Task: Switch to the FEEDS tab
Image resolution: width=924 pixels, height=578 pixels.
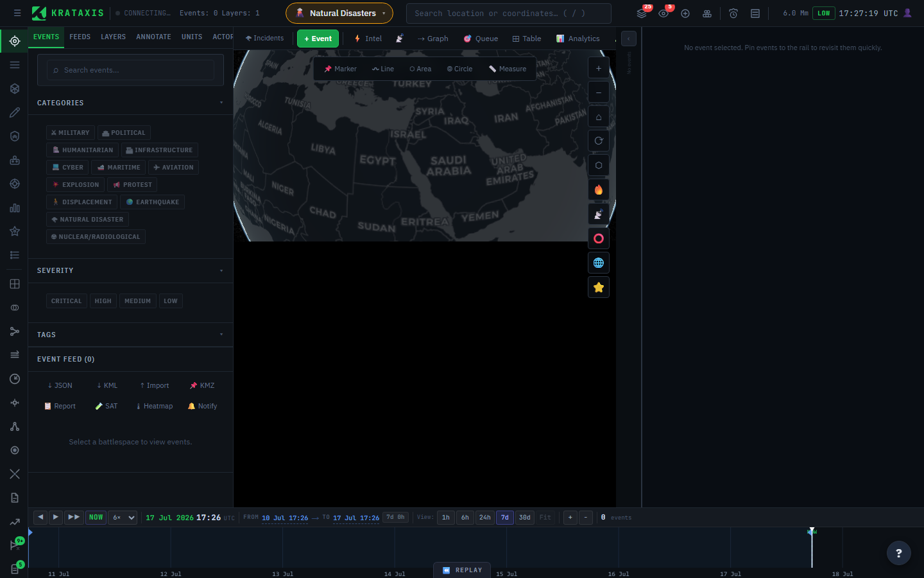Action: [x=80, y=37]
